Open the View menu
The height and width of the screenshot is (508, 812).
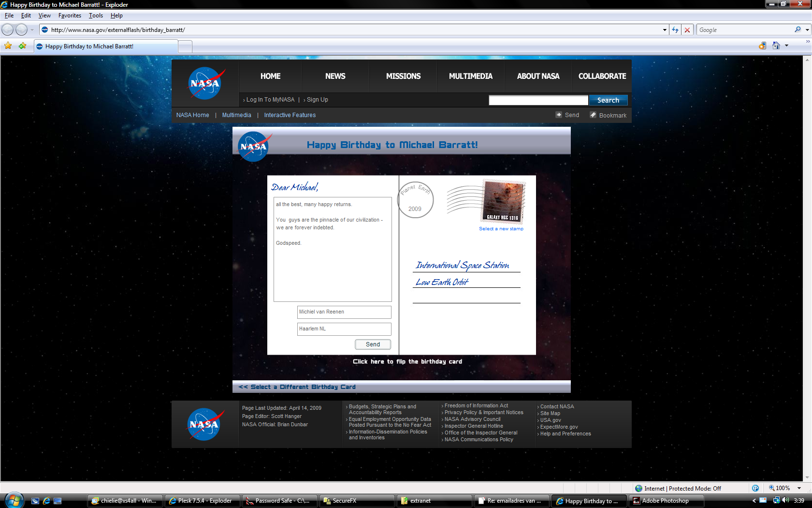(x=44, y=15)
